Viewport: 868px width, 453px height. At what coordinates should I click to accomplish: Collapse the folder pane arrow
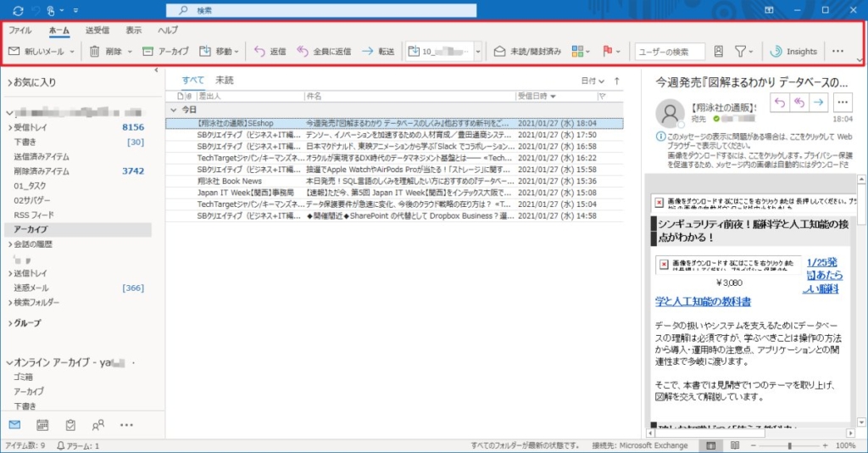pos(156,70)
